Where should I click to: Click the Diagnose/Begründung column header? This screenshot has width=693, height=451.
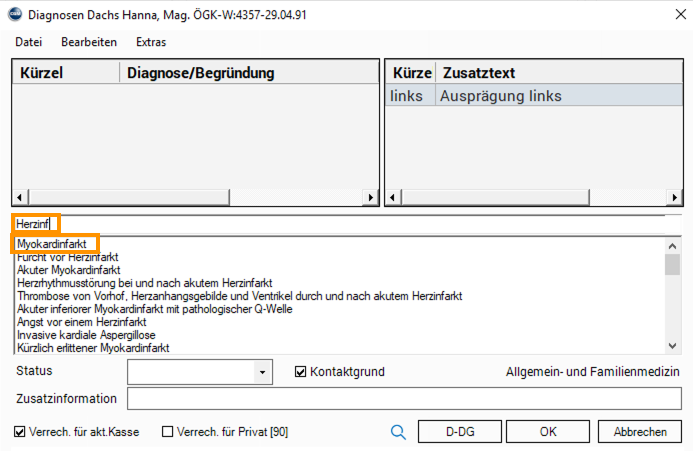click(200, 73)
